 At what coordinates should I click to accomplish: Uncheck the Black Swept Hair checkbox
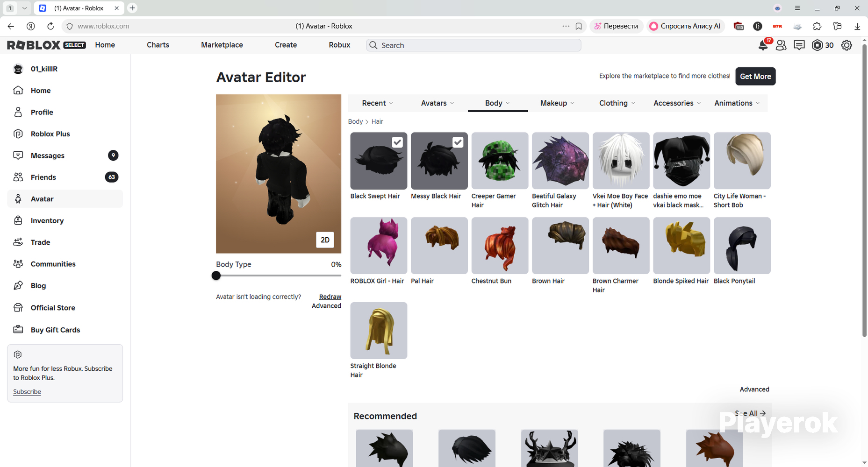click(x=397, y=142)
